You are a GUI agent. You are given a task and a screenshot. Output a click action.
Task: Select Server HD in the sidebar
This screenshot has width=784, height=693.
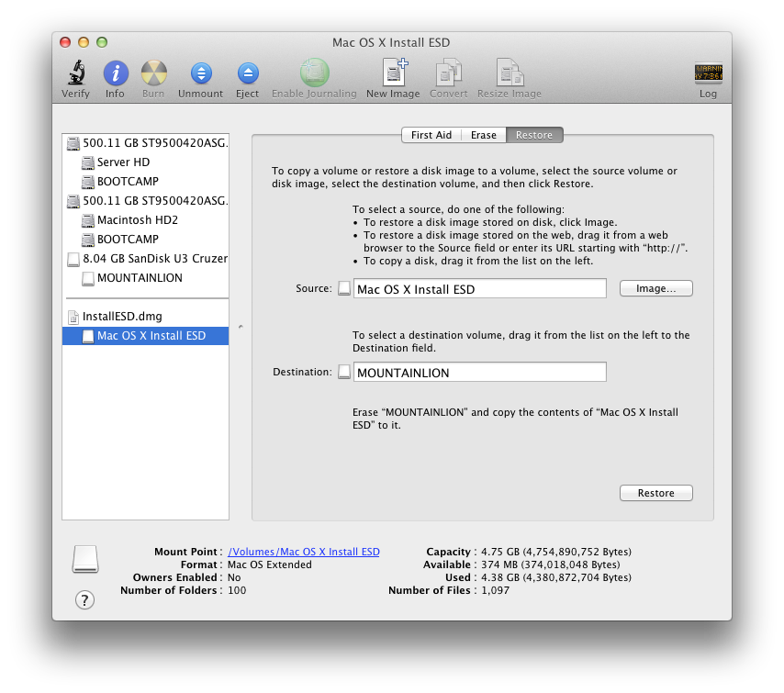pyautogui.click(x=123, y=162)
